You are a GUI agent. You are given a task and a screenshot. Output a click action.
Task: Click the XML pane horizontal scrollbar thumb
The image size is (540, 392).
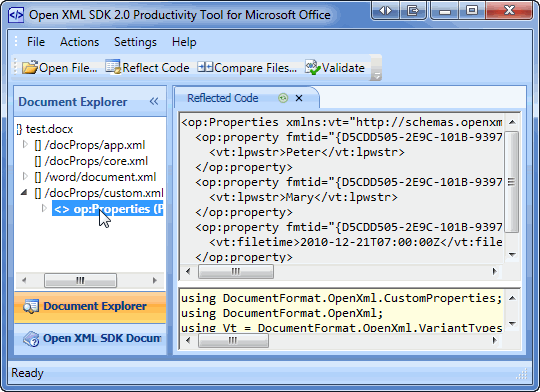[236, 271]
